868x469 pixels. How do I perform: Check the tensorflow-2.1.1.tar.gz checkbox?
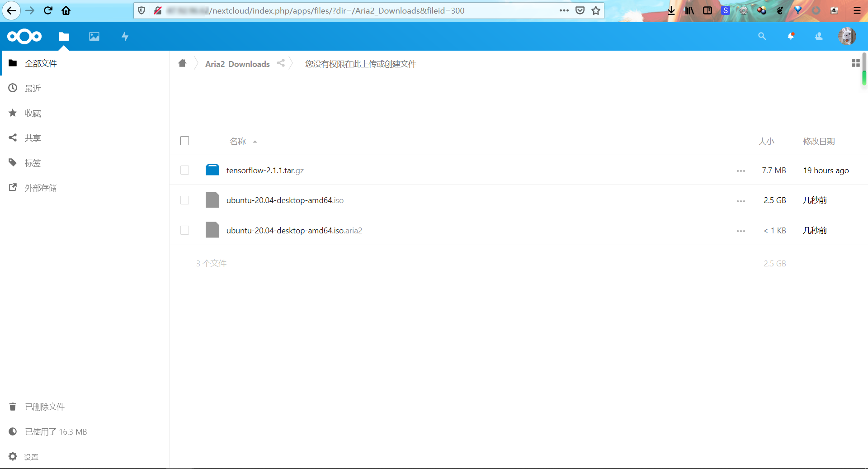tap(184, 171)
